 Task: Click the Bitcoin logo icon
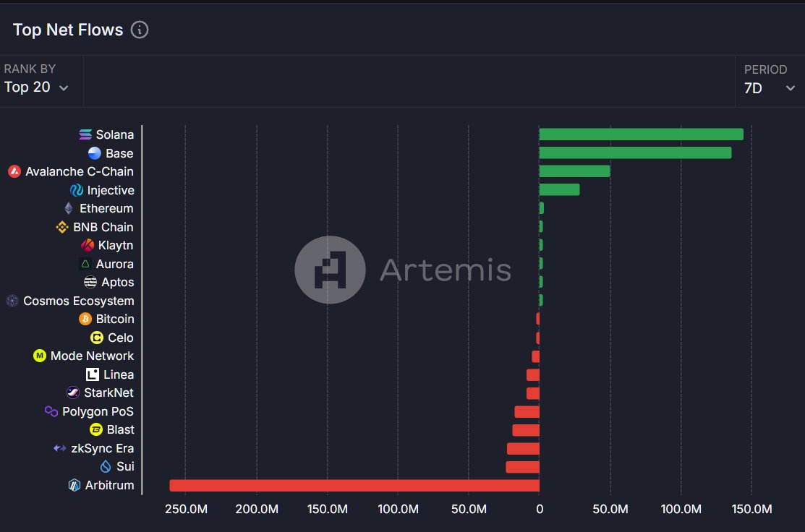click(x=85, y=319)
